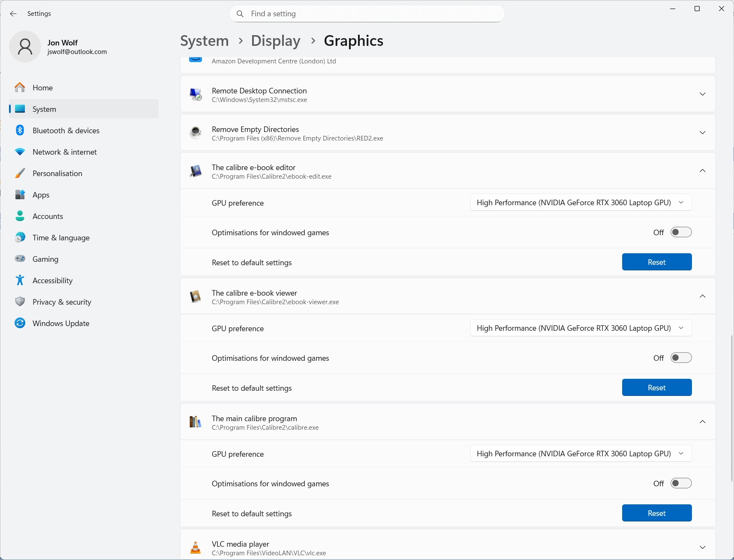Viewport: 734px width, 560px height.
Task: Click the Remove Empty Directories app icon
Action: (x=196, y=133)
